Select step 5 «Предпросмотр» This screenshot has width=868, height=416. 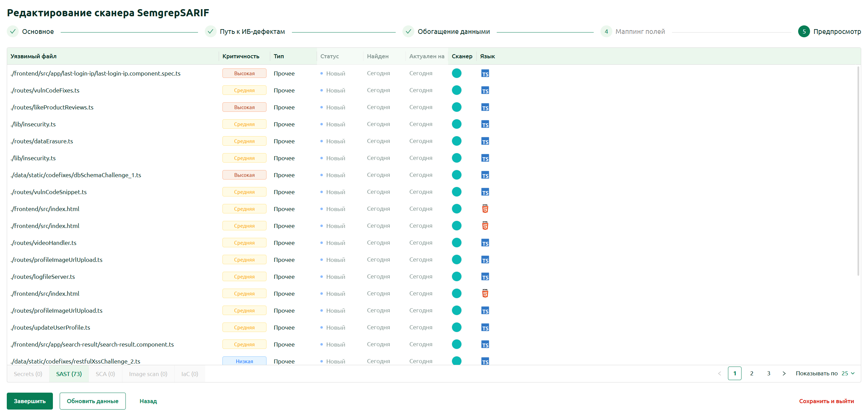(829, 32)
